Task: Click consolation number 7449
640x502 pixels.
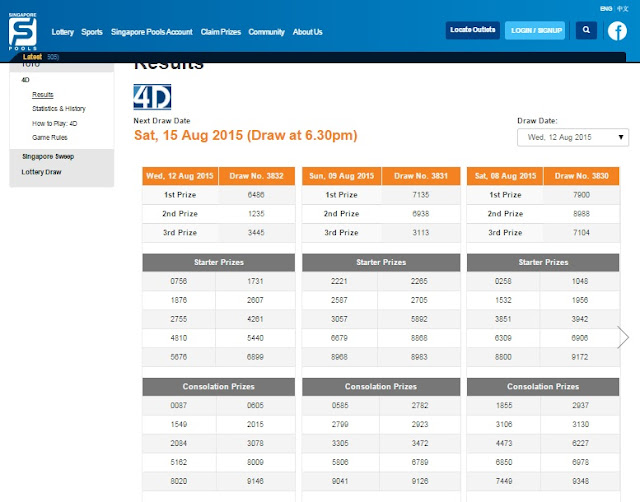Action: 504,481
